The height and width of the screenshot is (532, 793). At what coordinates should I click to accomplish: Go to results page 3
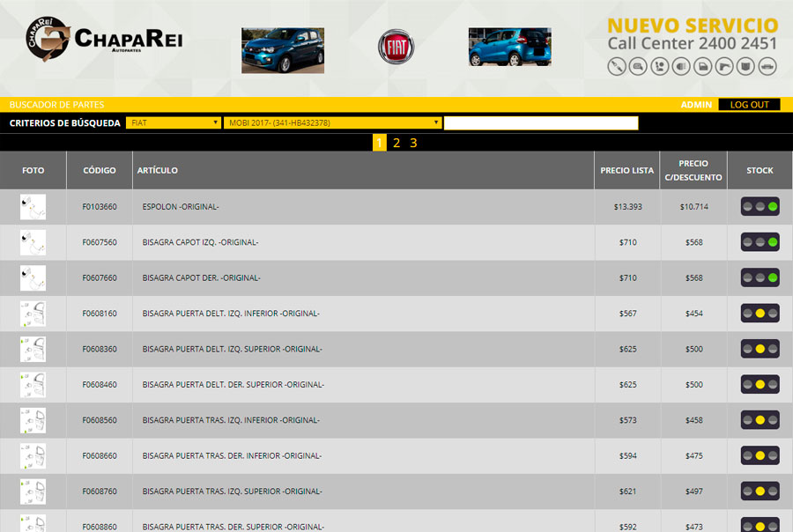(413, 143)
